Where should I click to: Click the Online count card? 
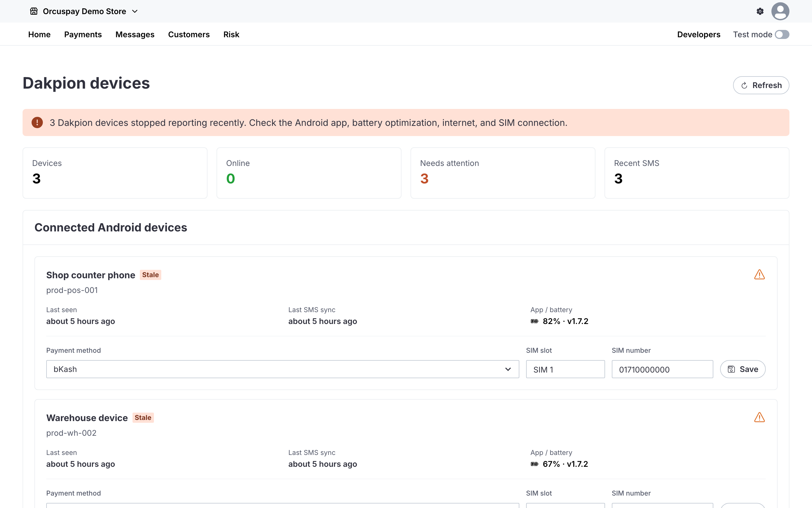(x=309, y=173)
